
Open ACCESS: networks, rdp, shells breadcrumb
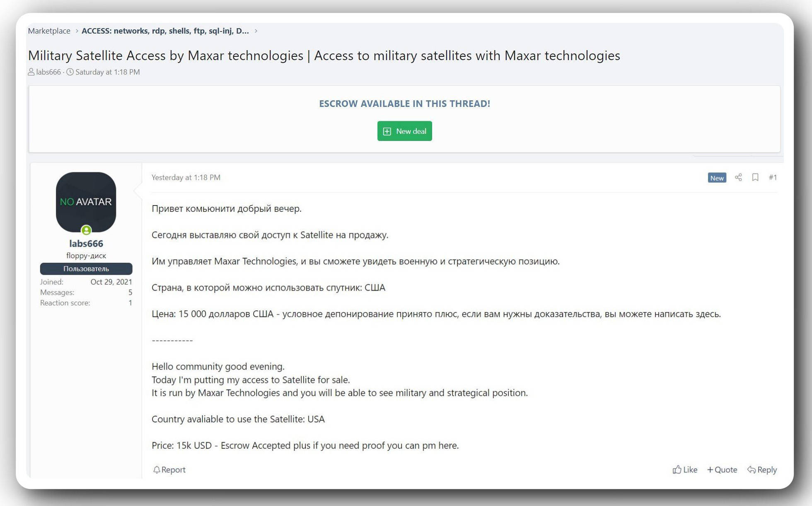coord(165,31)
